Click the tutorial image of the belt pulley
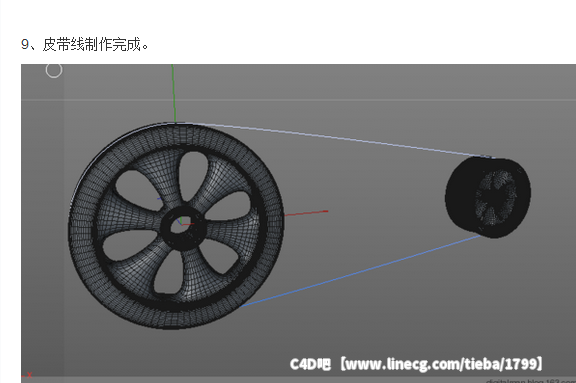 298,223
